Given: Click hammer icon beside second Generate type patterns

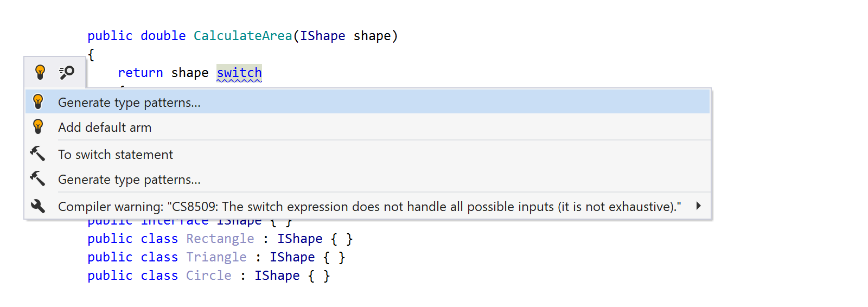Looking at the screenshot, I should (37, 179).
